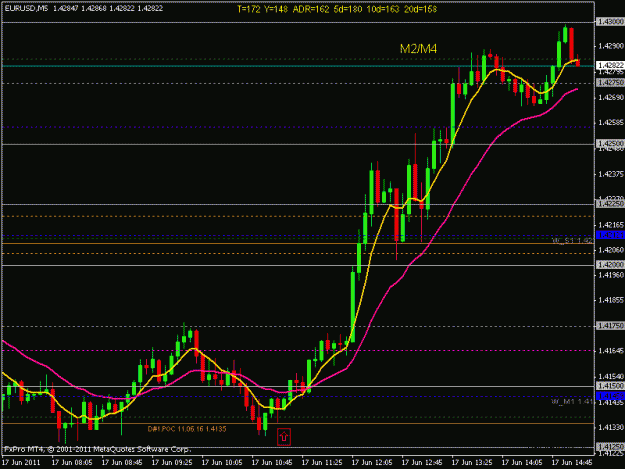Select the D#1,POC 11.06.16 1.4135 label
Viewport: 625px width, 469px height.
click(x=187, y=429)
